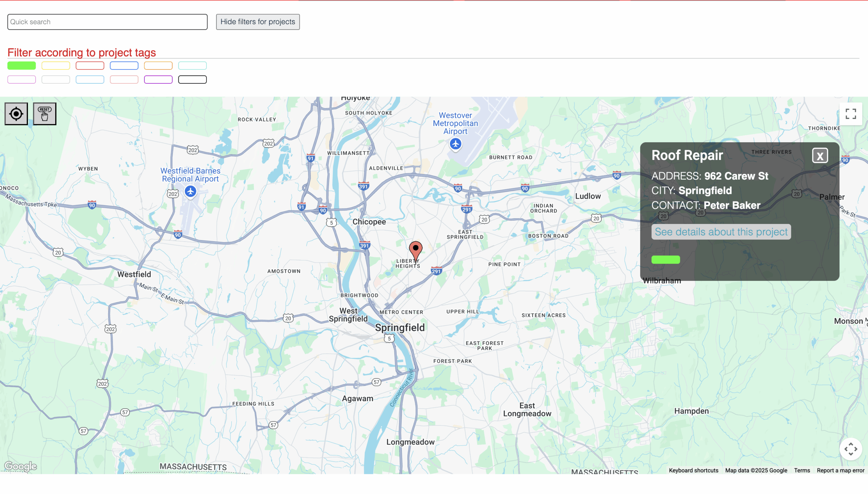The width and height of the screenshot is (868, 494).
Task: Click the red project marker pin
Action: pyautogui.click(x=415, y=252)
